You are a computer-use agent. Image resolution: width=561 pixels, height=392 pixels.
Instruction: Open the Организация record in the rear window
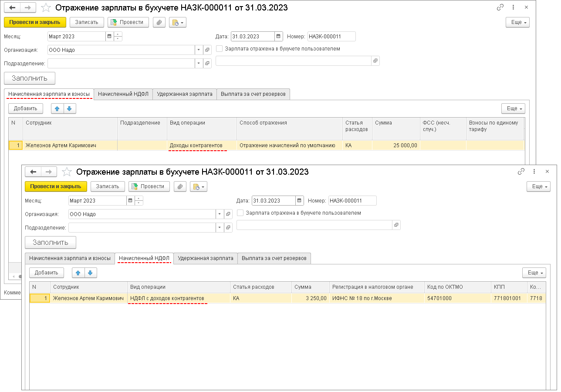pyautogui.click(x=207, y=50)
